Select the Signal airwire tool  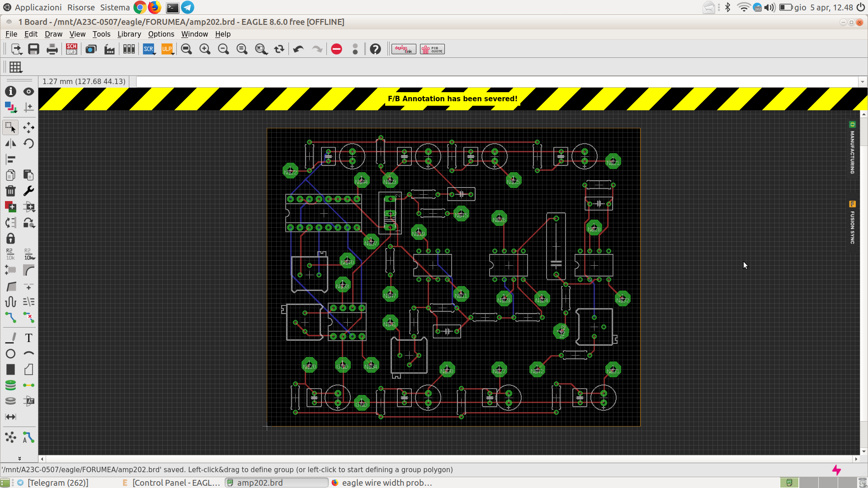tap(28, 385)
